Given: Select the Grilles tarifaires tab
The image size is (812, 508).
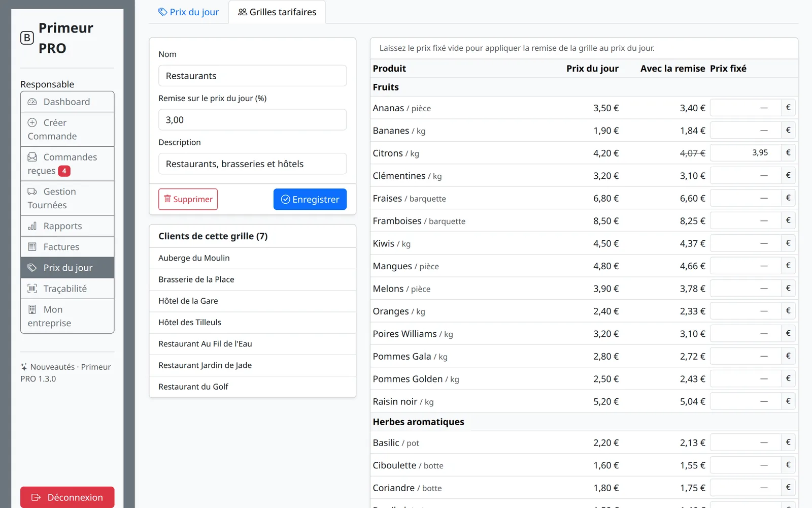Looking at the screenshot, I should coord(277,12).
